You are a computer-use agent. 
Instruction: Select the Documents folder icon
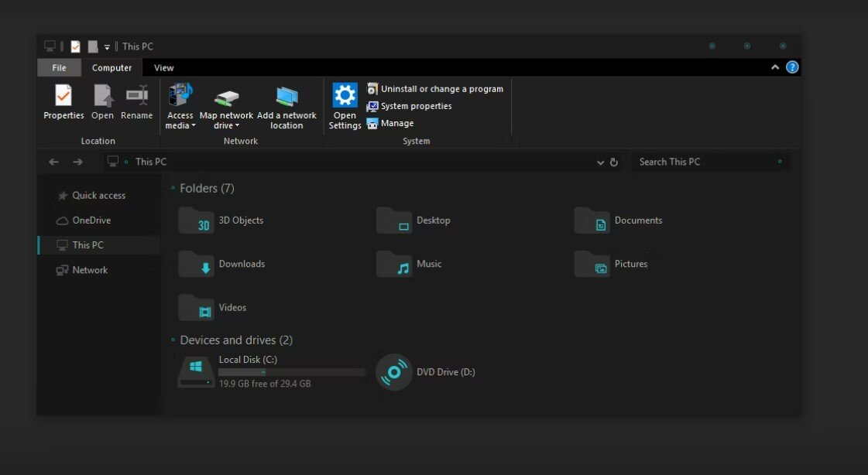(592, 220)
